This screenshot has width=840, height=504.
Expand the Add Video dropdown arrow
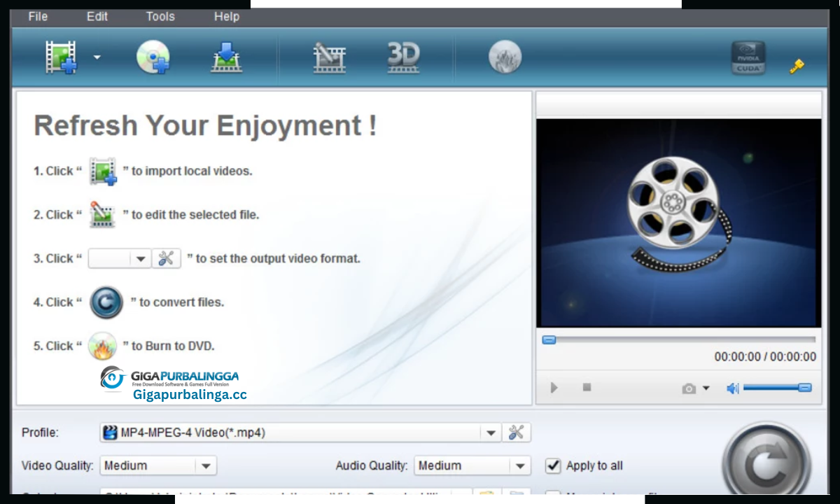pyautogui.click(x=97, y=57)
